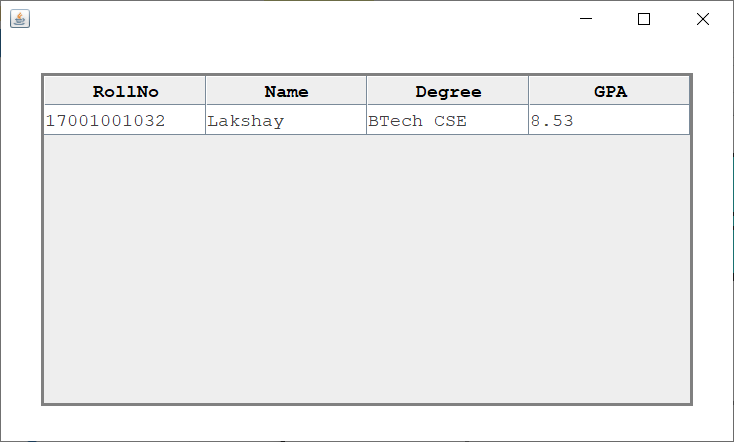The width and height of the screenshot is (734, 442).
Task: Click the cell containing 17001001032
Action: coord(125,120)
